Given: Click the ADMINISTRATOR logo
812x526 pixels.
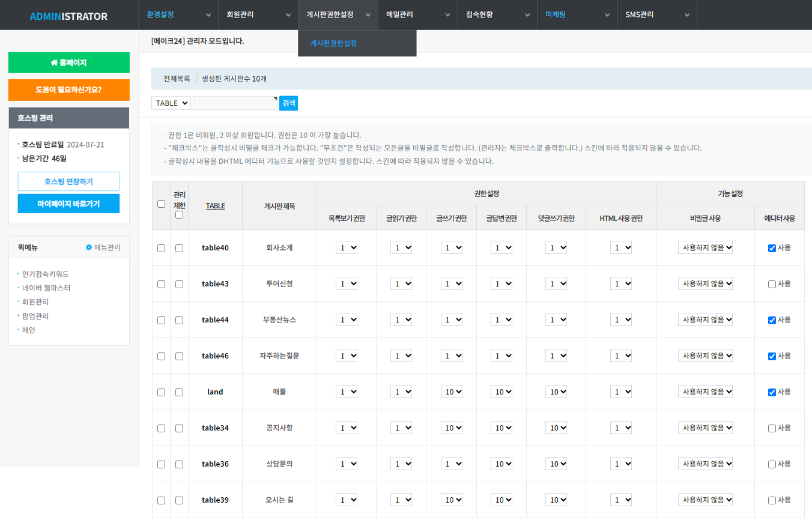Looking at the screenshot, I should [x=68, y=16].
